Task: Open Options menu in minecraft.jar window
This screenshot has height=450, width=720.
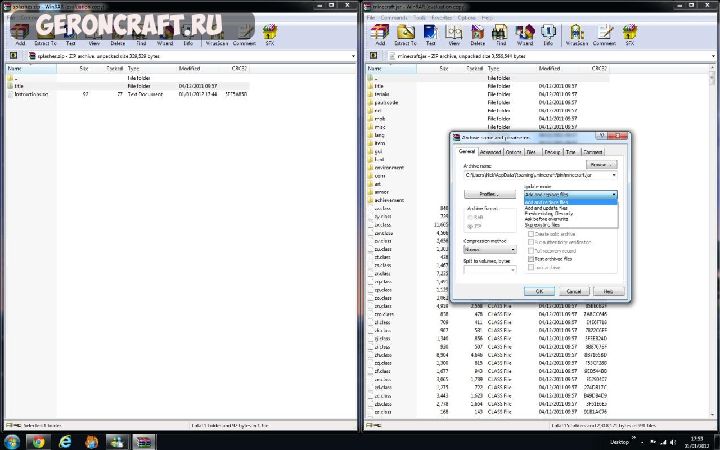Action: (x=466, y=17)
